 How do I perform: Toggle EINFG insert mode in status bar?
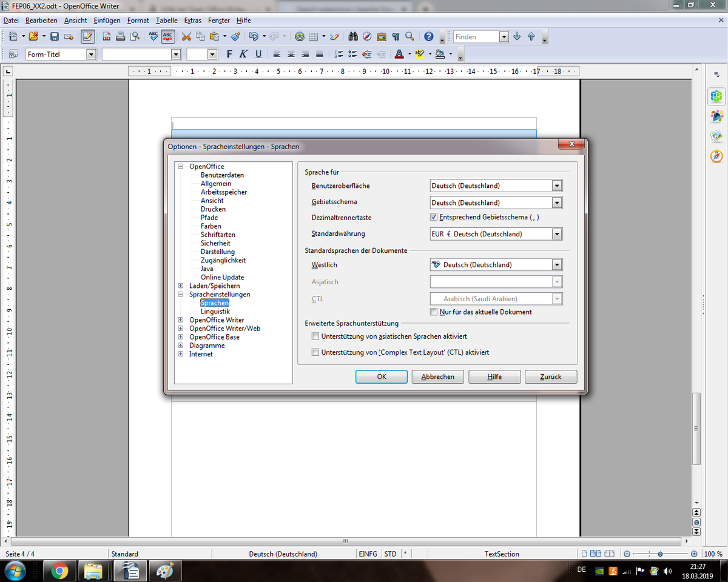[368, 554]
